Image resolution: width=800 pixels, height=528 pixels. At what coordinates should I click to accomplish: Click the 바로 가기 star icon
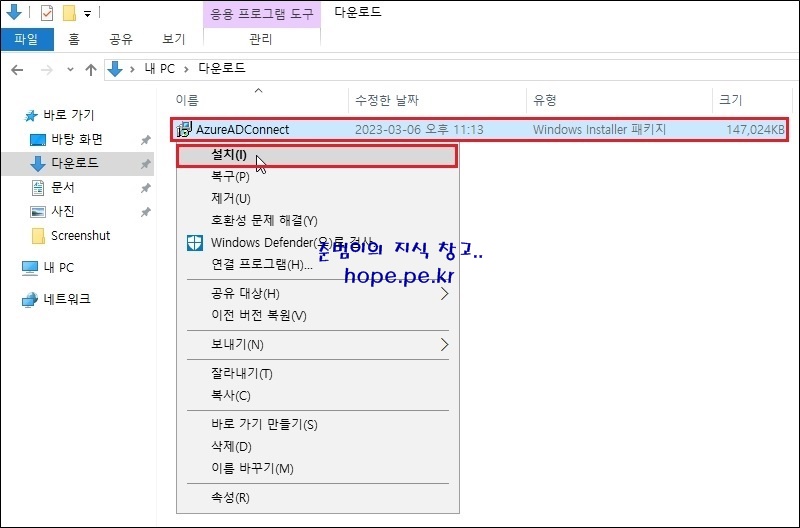(x=31, y=116)
